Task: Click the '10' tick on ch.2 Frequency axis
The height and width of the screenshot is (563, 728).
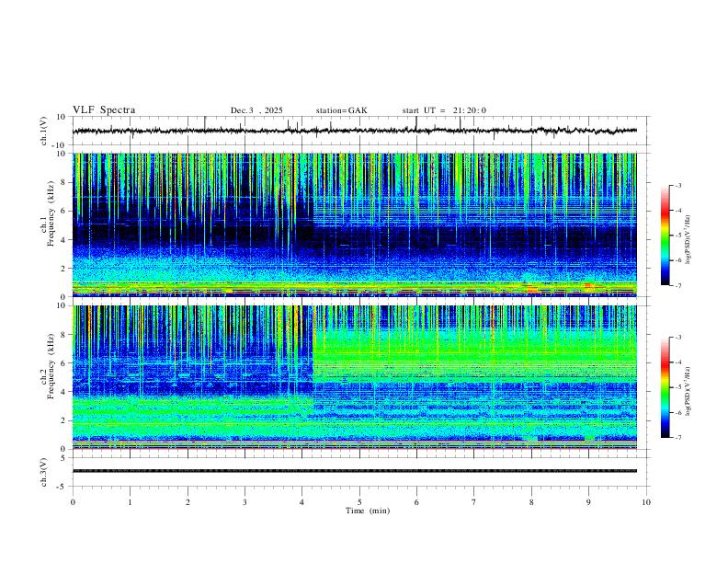Action: tap(62, 305)
